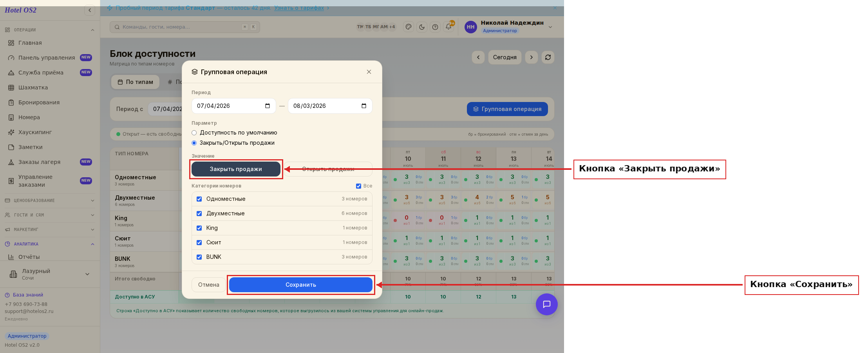This screenshot has width=868, height=353.
Task: Switch to the По типам tab
Action: [136, 82]
